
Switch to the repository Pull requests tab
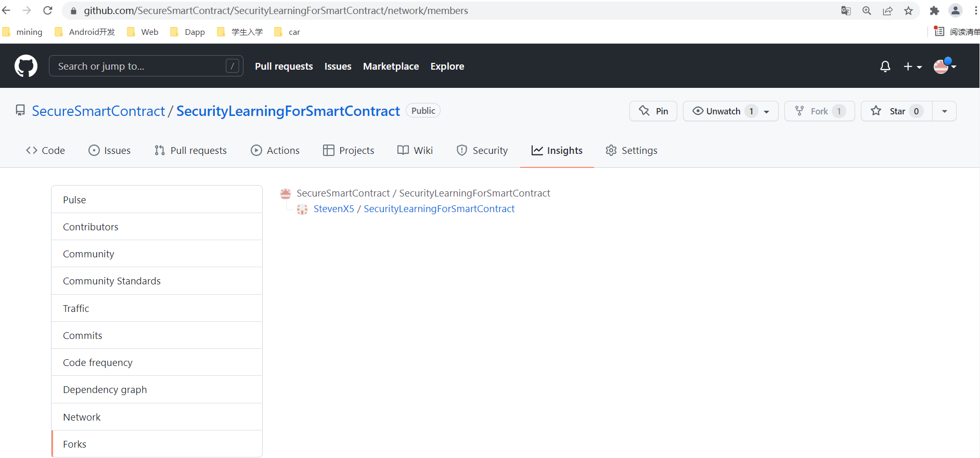pos(191,150)
